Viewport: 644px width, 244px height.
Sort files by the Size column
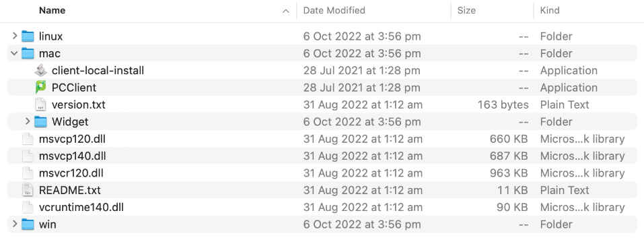click(x=466, y=10)
